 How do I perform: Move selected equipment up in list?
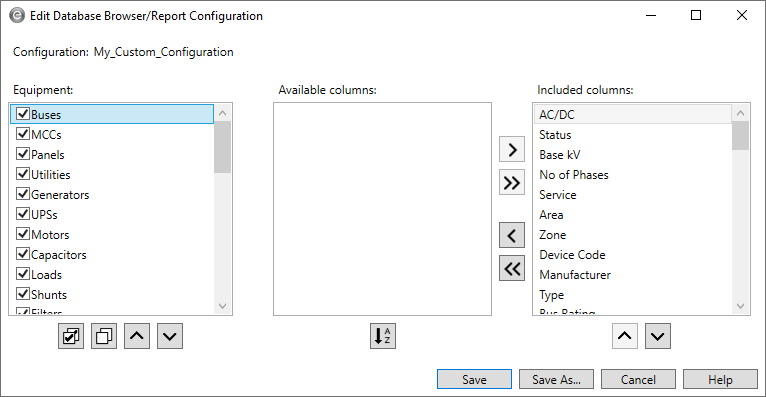click(137, 336)
